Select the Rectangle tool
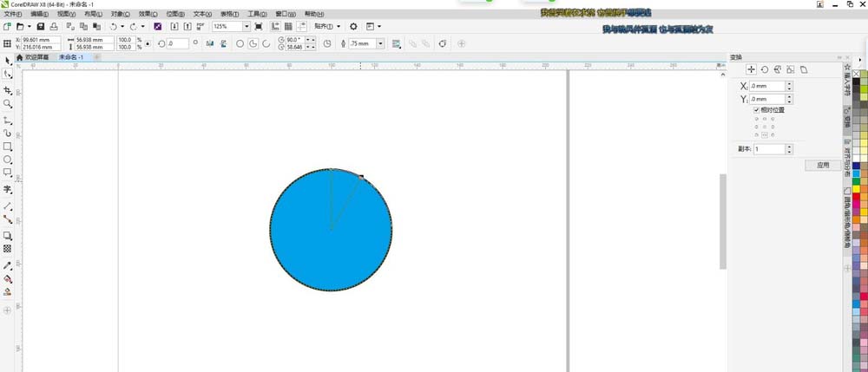Image resolution: width=868 pixels, height=372 pixels. point(7,147)
